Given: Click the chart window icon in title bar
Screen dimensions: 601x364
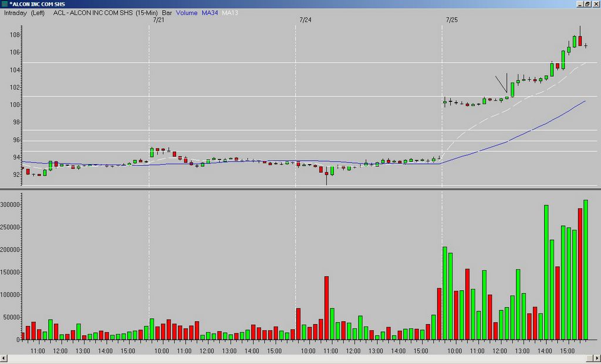Looking at the screenshot, I should (4, 4).
